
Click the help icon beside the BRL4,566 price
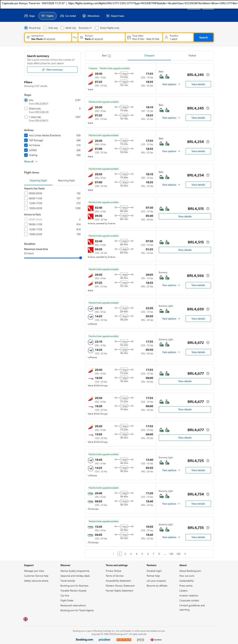[x=208, y=276]
